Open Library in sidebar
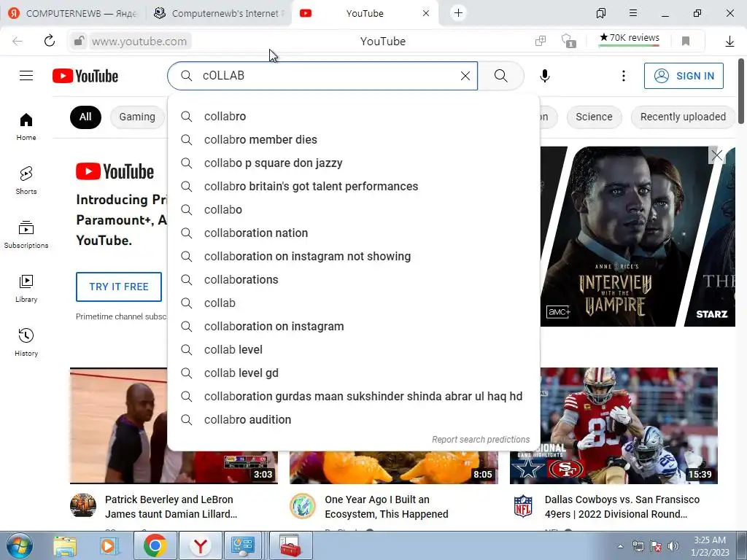 [26, 289]
